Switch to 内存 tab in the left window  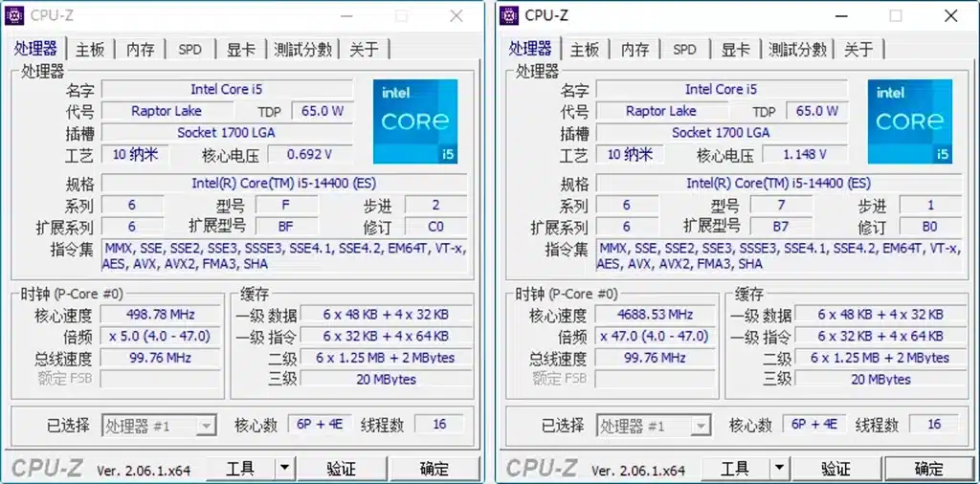pos(141,50)
